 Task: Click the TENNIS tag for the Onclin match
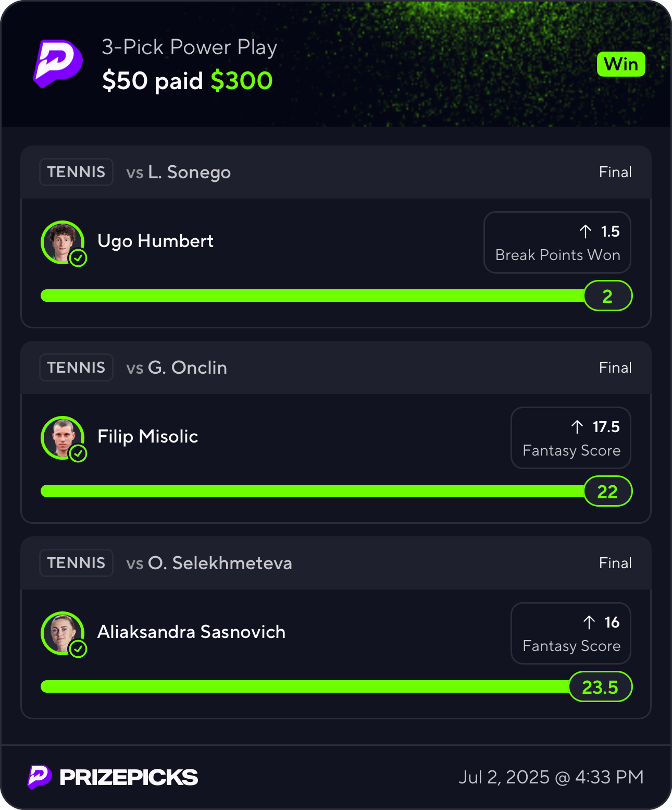76,367
